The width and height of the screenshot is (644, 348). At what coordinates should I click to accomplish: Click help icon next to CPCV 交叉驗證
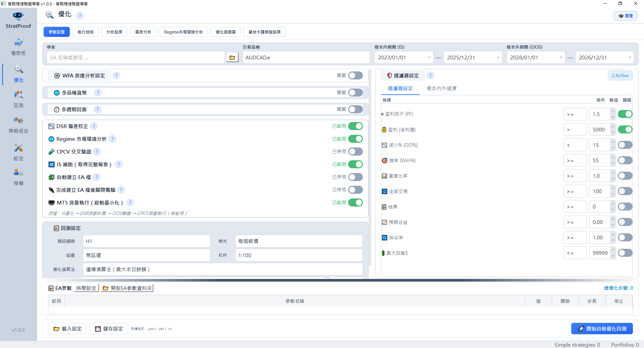pos(97,152)
